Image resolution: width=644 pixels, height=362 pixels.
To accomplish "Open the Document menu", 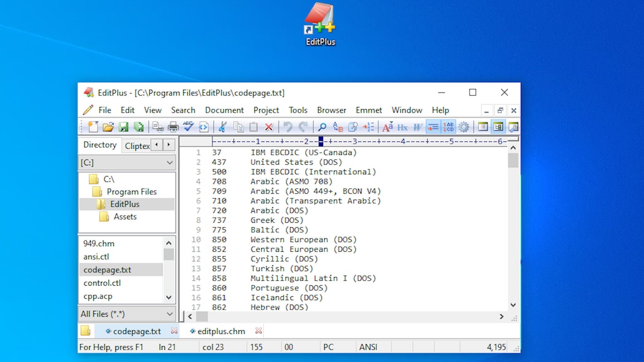I will (x=225, y=110).
